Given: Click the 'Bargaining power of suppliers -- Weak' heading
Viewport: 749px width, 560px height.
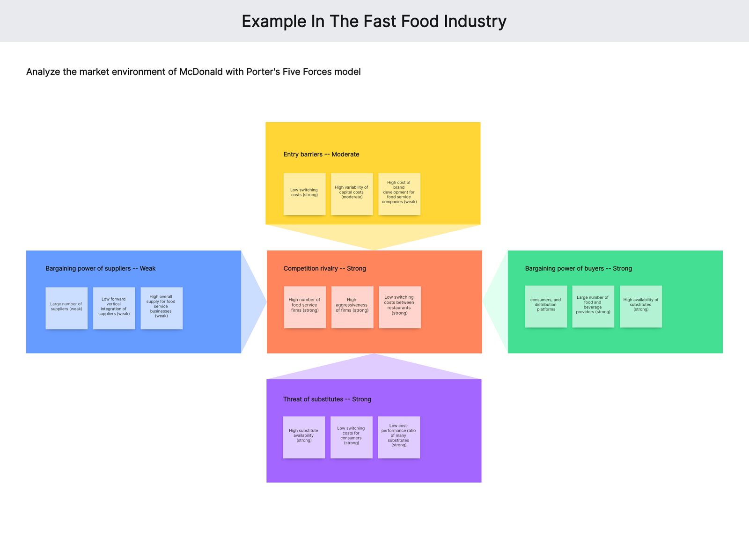Looking at the screenshot, I should (100, 268).
